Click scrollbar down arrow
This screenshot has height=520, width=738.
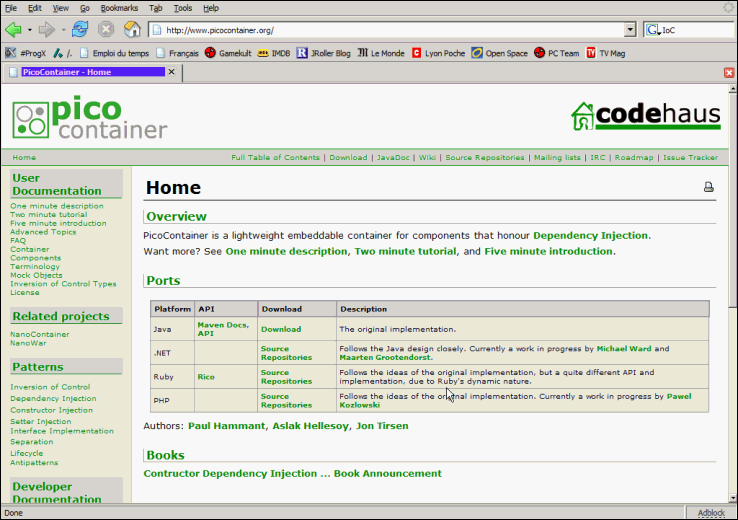point(733,498)
